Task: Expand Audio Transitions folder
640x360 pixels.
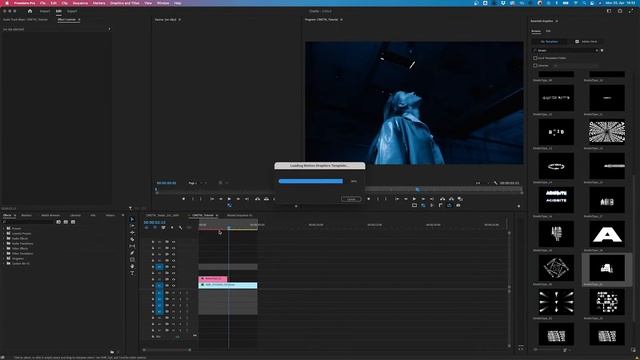Action: tap(4, 243)
